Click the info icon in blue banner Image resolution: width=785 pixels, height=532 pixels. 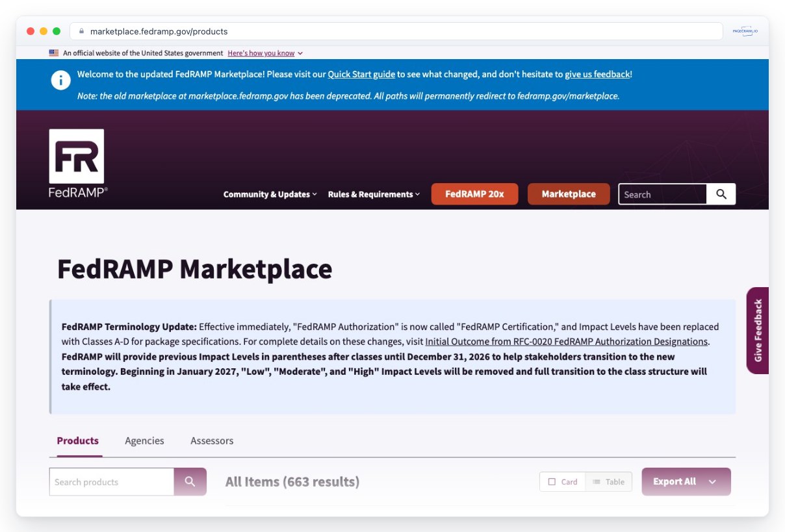click(61, 81)
